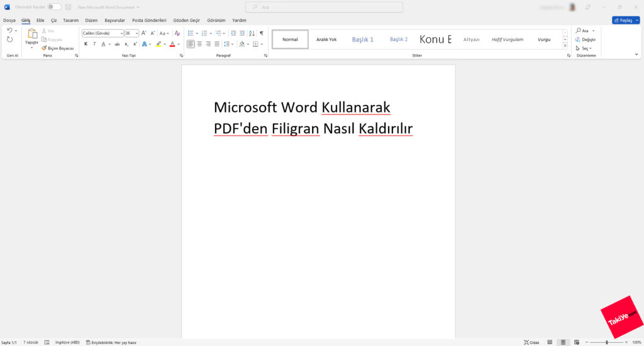The height and width of the screenshot is (346, 644).
Task: Justify the text
Action: point(217,44)
